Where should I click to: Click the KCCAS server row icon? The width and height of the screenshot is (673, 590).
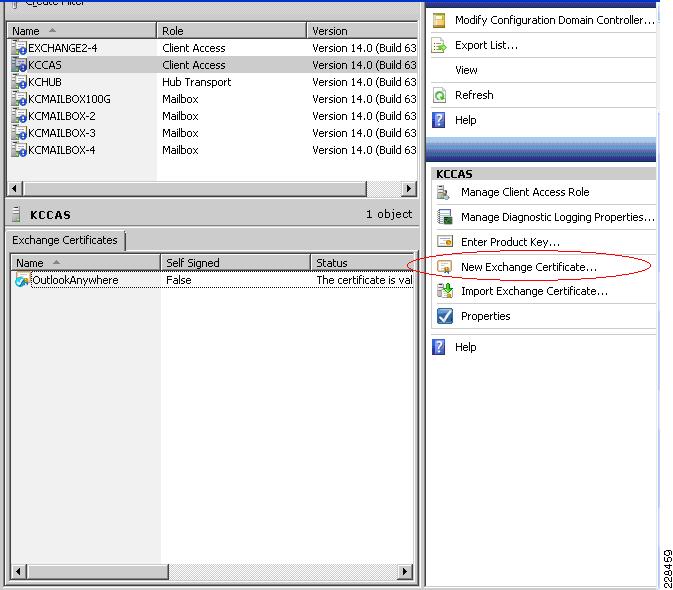coord(19,65)
